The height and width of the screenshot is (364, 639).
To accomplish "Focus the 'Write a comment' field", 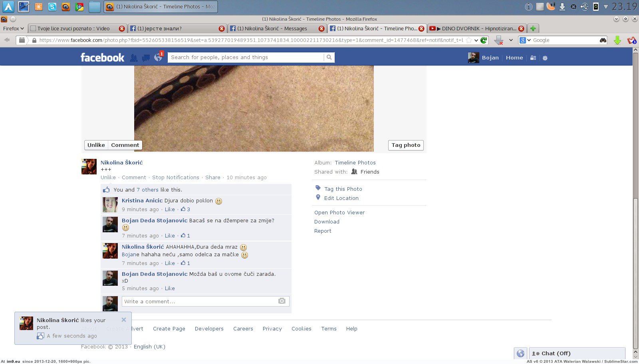I will [x=206, y=301].
